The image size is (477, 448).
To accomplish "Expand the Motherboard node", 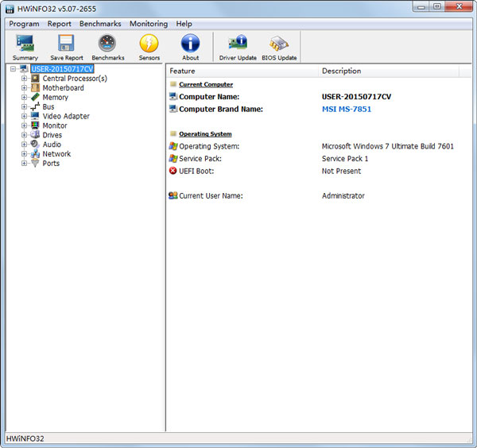I will (x=24, y=88).
